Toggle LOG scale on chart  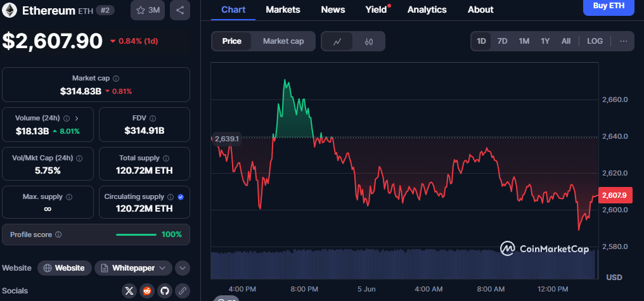(595, 41)
